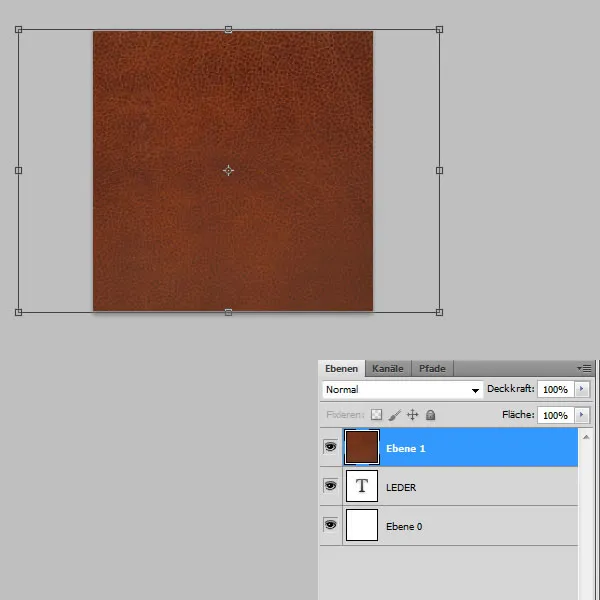
Task: Hide the Ebene 1 layer
Action: (x=330, y=448)
